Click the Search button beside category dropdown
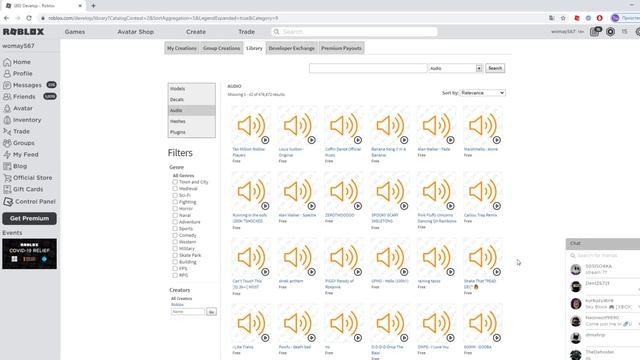The image size is (640, 360). [495, 68]
